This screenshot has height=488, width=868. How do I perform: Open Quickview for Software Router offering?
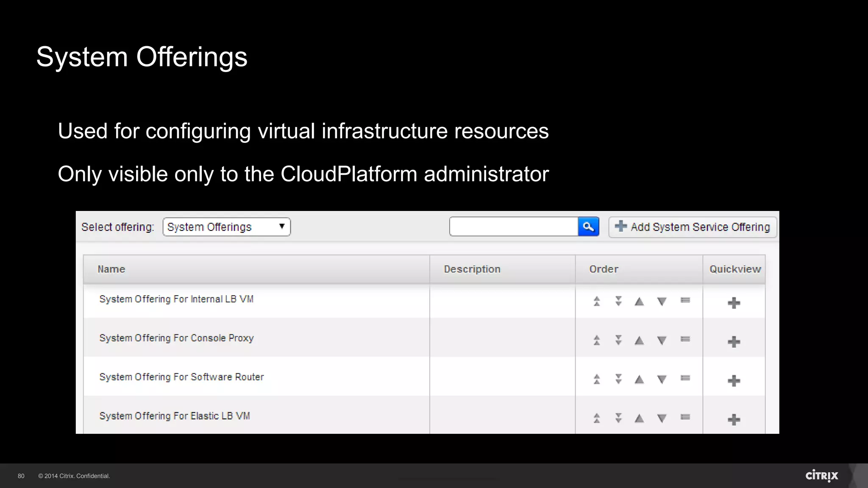[x=734, y=381]
